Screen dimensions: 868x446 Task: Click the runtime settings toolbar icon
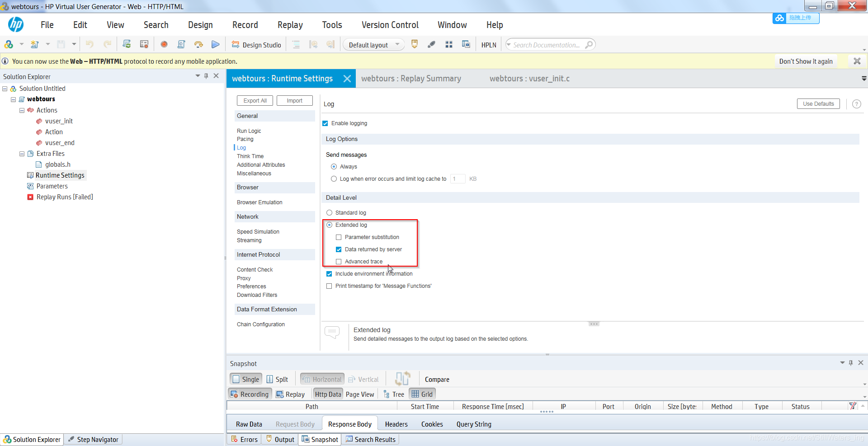click(x=144, y=44)
